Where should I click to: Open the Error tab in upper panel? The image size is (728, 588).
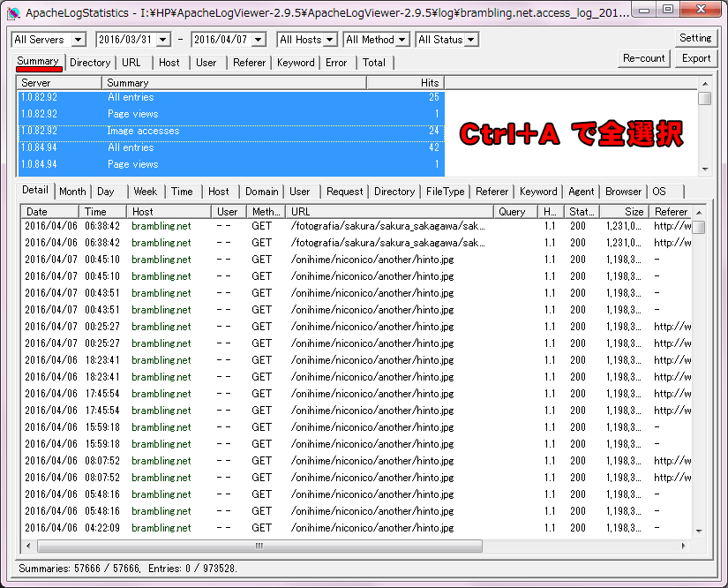coord(336,63)
